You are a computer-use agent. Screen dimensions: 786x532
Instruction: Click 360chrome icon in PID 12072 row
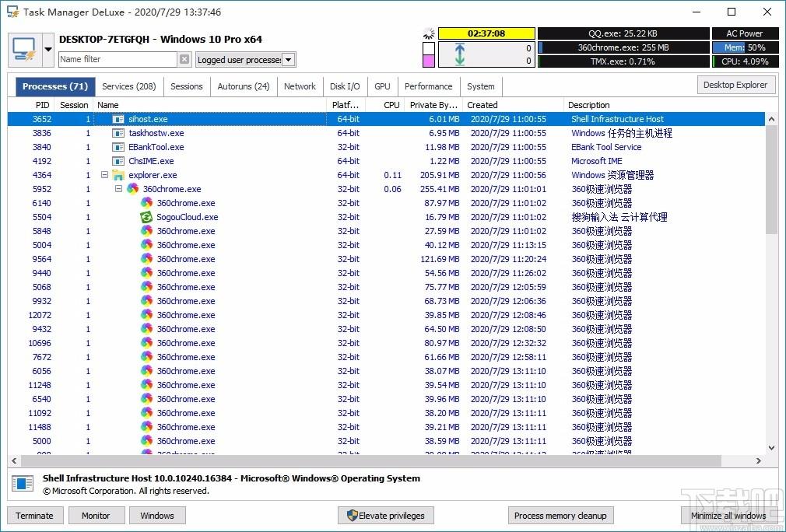point(146,315)
